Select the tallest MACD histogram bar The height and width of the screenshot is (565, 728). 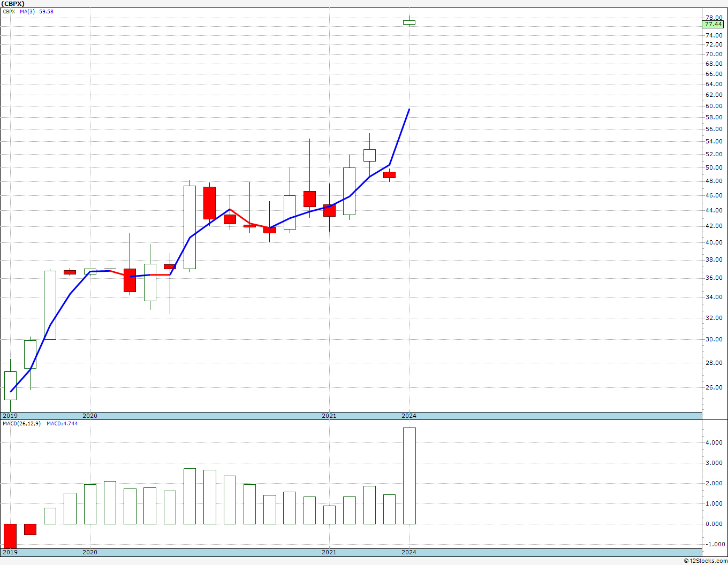[x=409, y=476]
